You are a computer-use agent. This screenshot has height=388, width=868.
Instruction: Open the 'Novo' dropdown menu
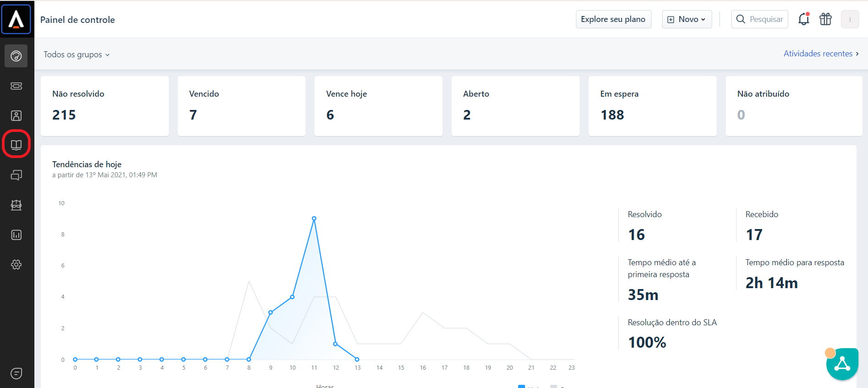(686, 19)
